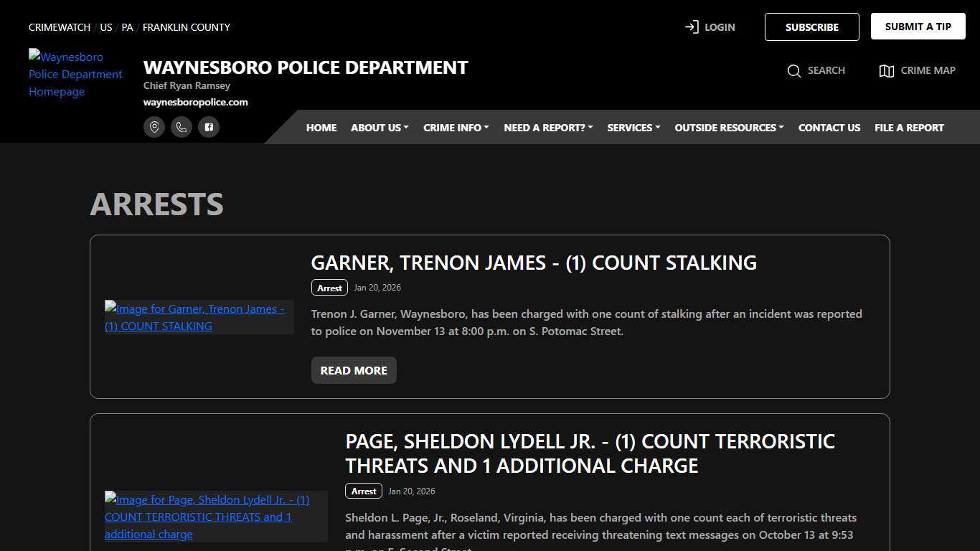This screenshot has height=551, width=980.
Task: Click READ MORE on the Garner stalking arrest
Action: [353, 370]
